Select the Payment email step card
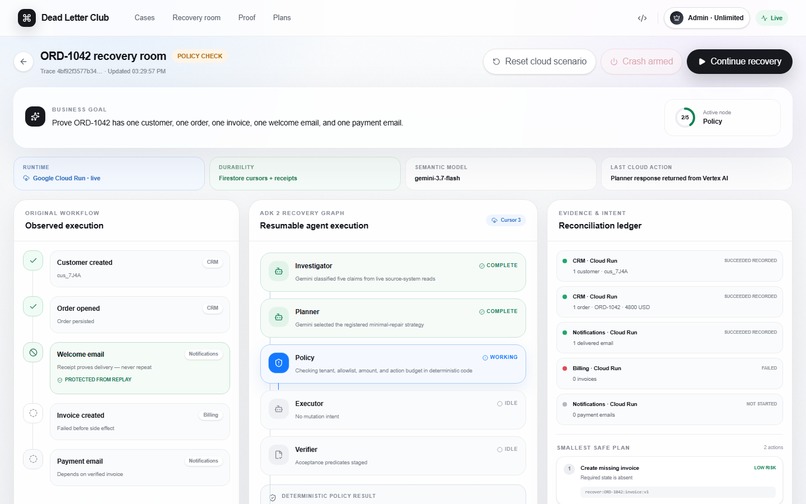 click(x=140, y=467)
